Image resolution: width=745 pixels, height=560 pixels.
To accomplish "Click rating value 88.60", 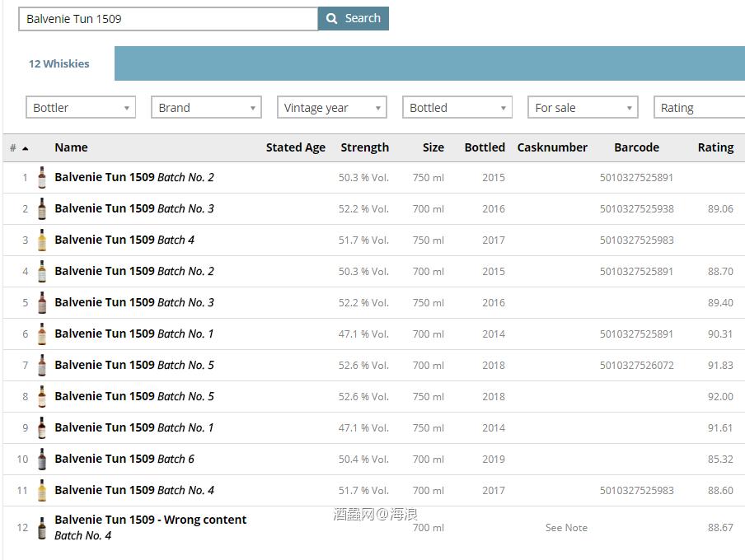I will click(720, 491).
